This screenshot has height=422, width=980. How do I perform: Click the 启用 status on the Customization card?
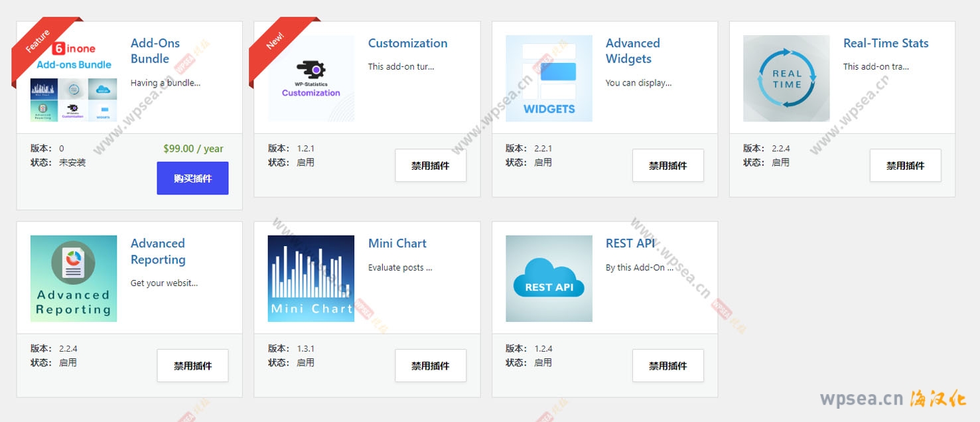click(x=305, y=163)
